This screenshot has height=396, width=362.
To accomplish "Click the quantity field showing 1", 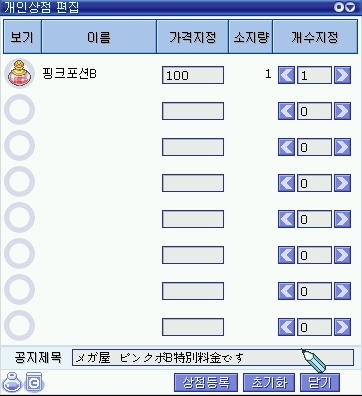I will coord(314,75).
